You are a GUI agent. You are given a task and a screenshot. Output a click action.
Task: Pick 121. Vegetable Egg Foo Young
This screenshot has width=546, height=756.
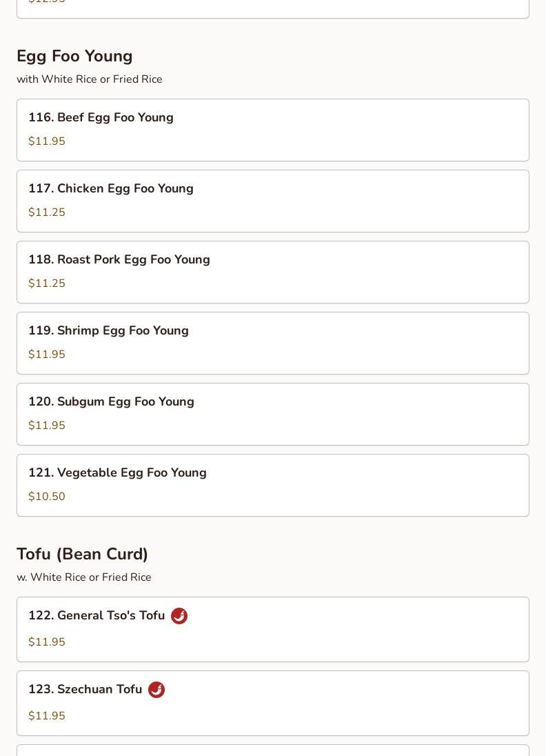(273, 485)
